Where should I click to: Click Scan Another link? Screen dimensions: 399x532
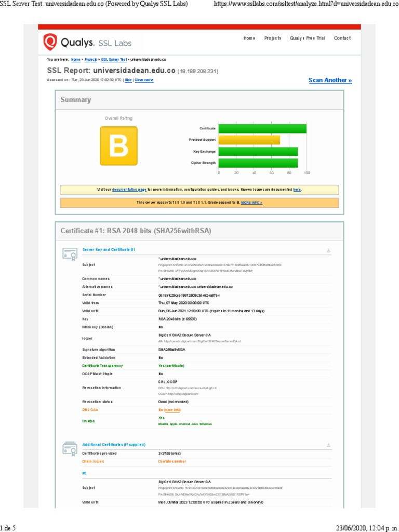pyautogui.click(x=330, y=81)
